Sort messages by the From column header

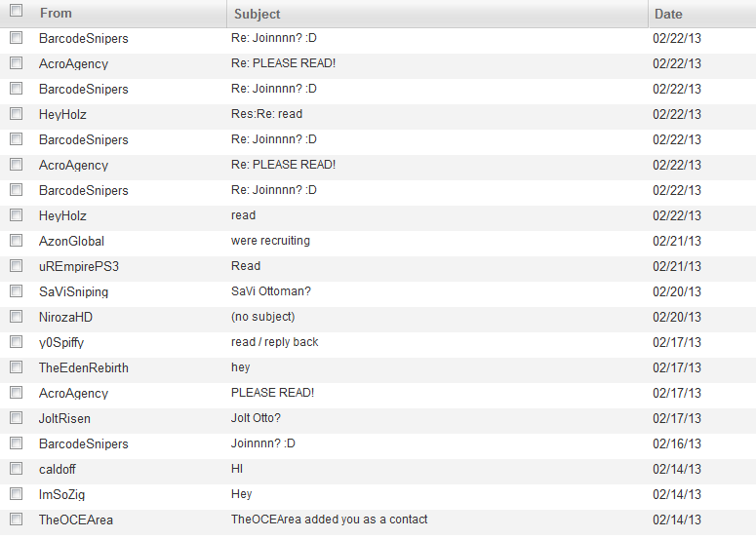pos(56,14)
